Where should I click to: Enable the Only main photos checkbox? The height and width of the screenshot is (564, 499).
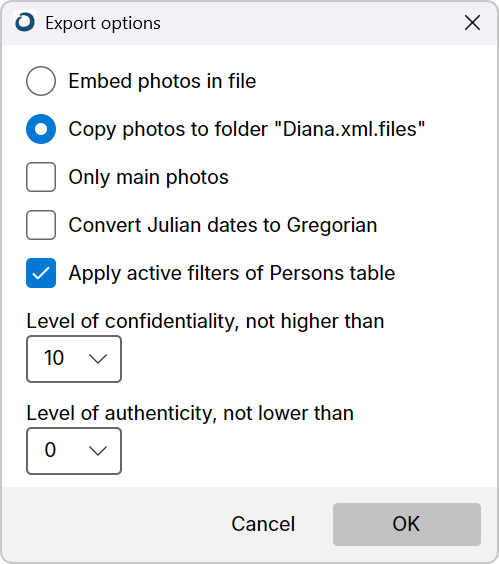41,177
